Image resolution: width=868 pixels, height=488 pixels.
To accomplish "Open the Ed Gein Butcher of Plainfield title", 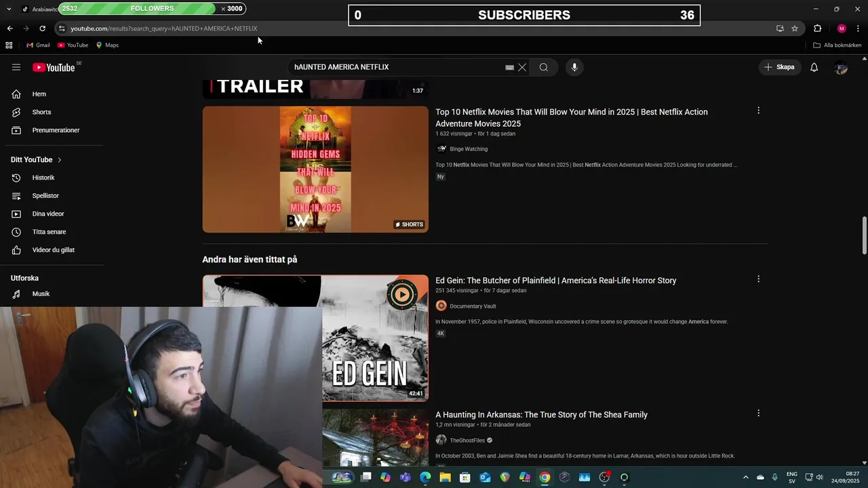I will (x=555, y=281).
